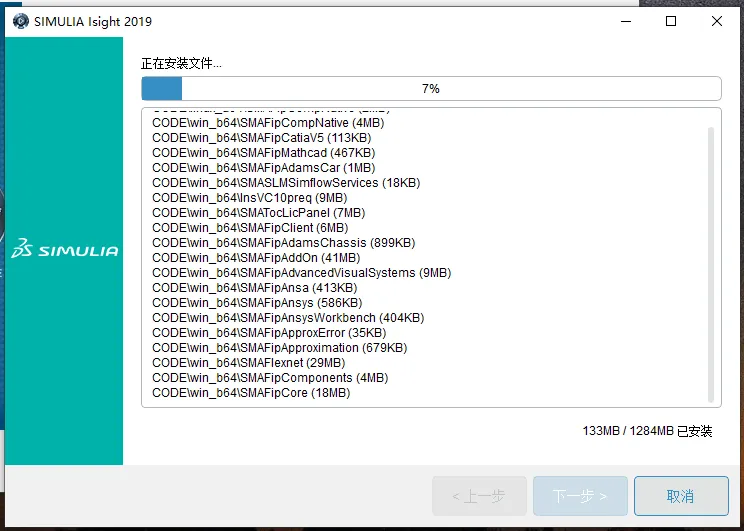Select the SMAFipComponents (4MB) row
This screenshot has height=531, width=744.
[270, 378]
